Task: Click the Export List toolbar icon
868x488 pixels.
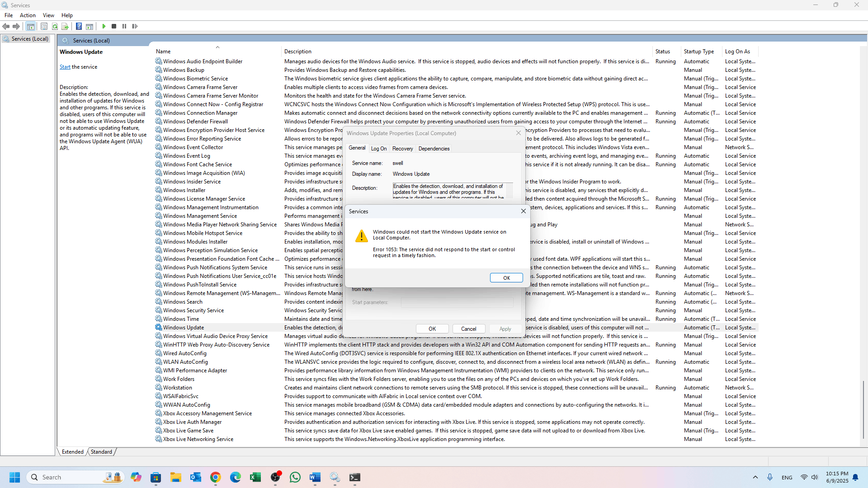Action: 65,27
